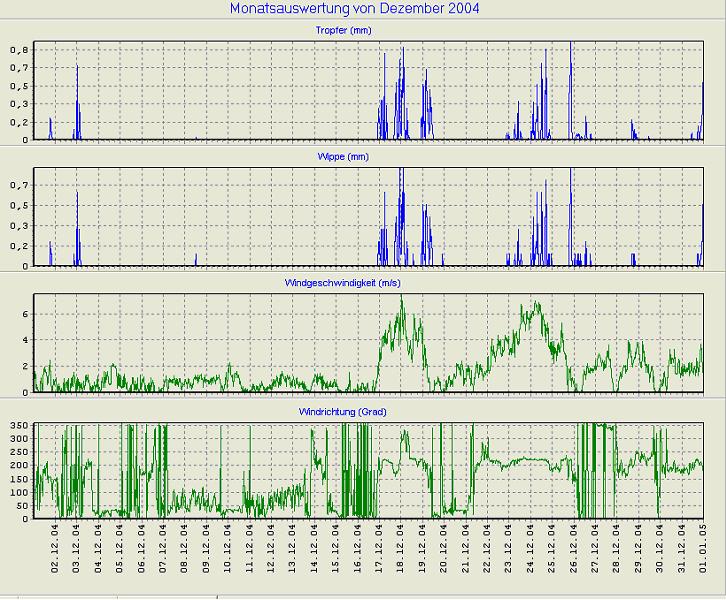Click the 0,5 value on Tropfer axis
This screenshot has width=726, height=600.
(18, 85)
